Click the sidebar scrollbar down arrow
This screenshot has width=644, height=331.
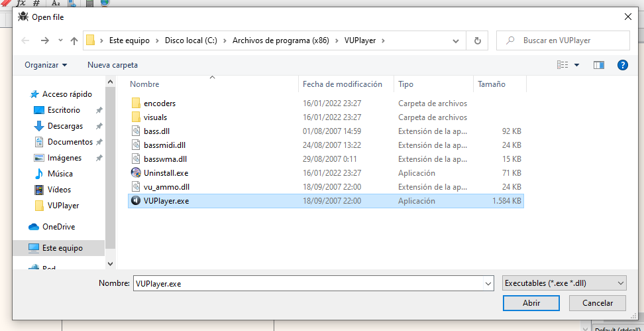[x=110, y=263]
